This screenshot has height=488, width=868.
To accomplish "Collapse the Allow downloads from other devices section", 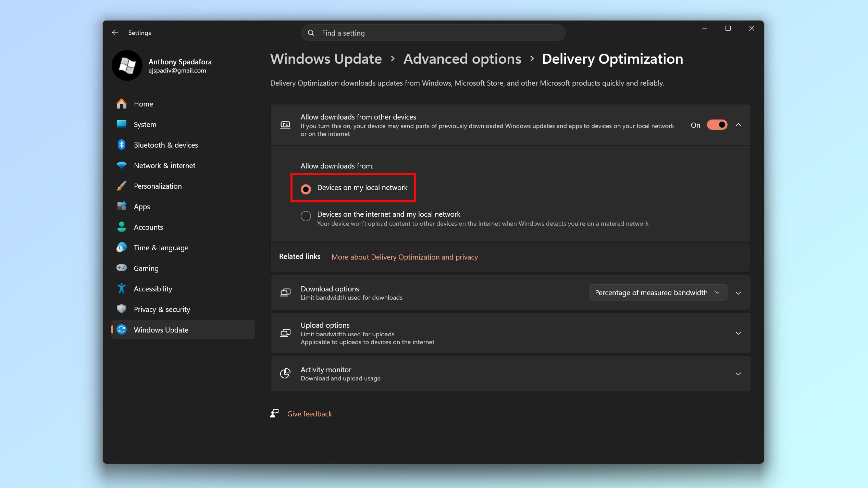I will pyautogui.click(x=738, y=125).
